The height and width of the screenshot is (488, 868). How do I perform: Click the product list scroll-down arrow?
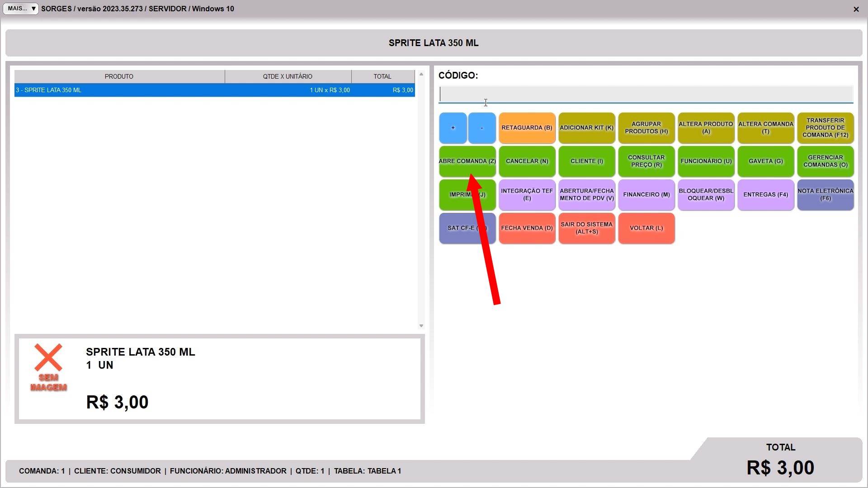(x=421, y=326)
